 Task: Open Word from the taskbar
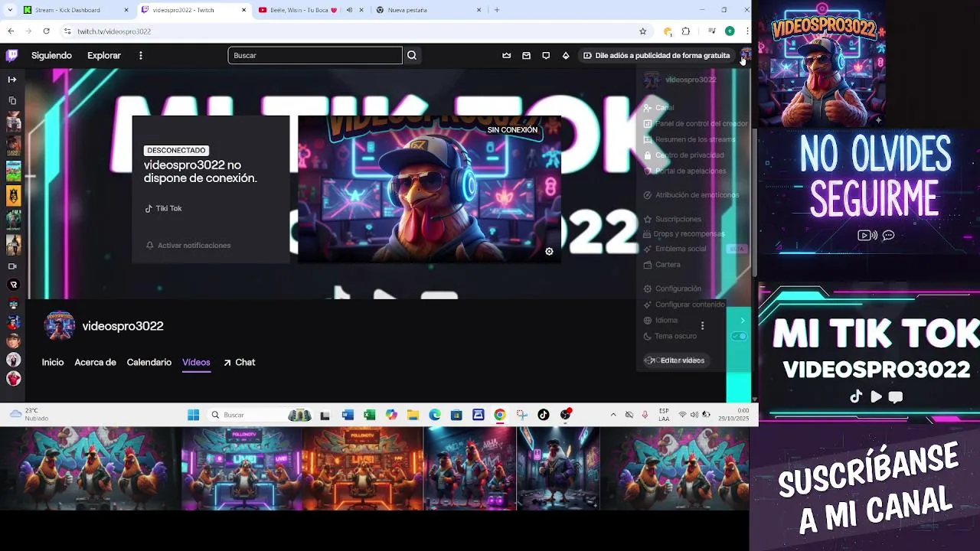[348, 415]
